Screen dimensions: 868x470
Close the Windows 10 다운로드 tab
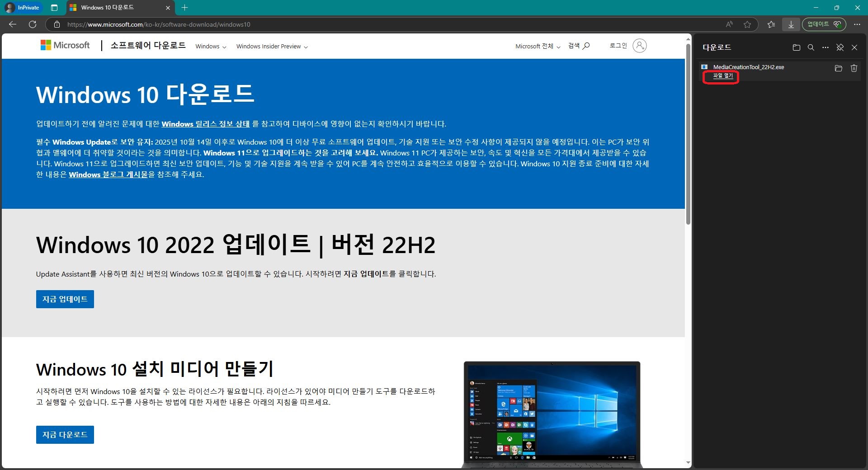168,8
